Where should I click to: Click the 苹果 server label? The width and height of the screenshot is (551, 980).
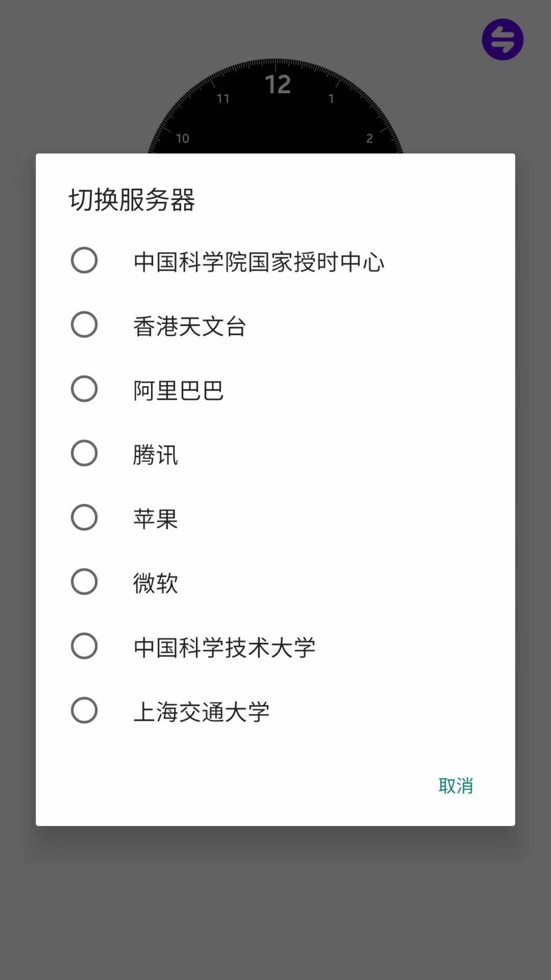(x=155, y=519)
